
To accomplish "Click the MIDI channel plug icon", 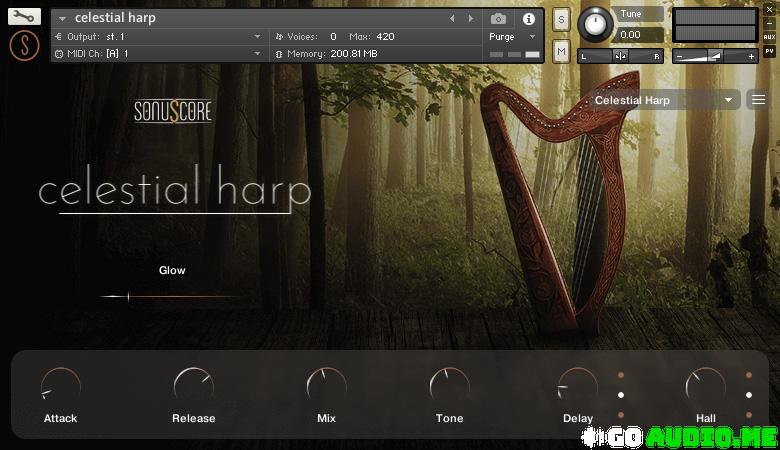I will tap(59, 54).
